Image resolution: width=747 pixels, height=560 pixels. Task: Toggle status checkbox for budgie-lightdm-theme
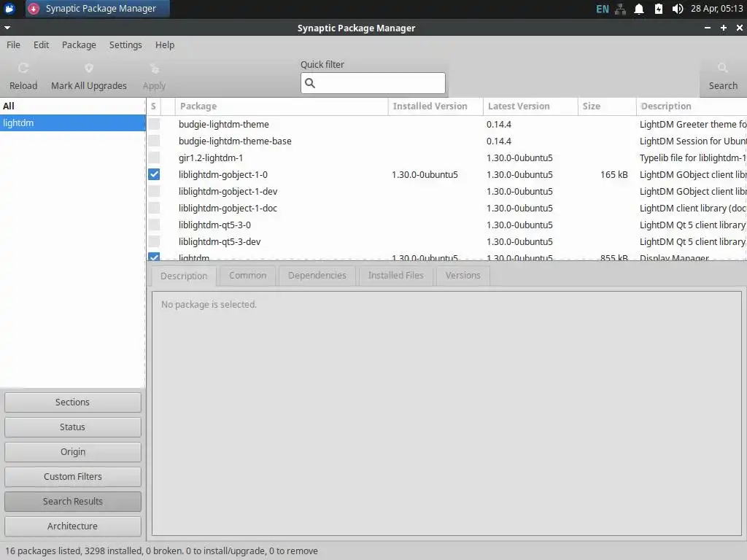point(154,124)
